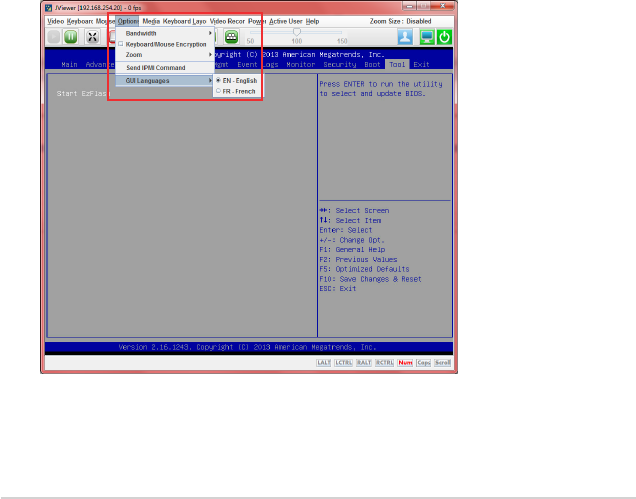Click the Start EzFlash BIOS entry
636x499 pixels.
83,94
